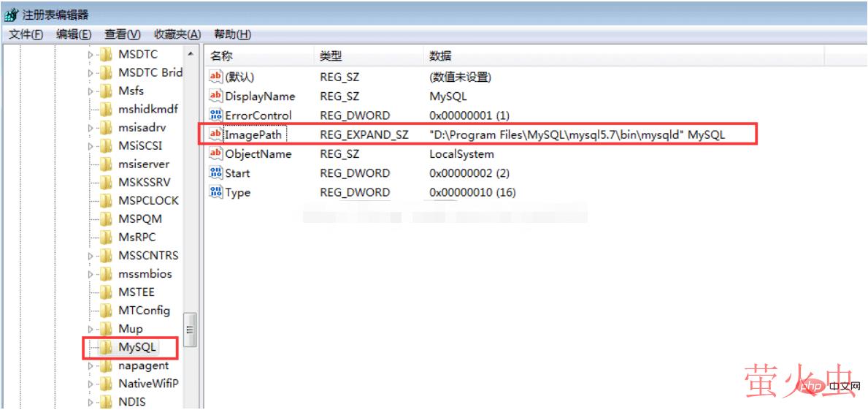Expand the napagent tree node
Viewport: 868px width, 410px height.
(91, 365)
